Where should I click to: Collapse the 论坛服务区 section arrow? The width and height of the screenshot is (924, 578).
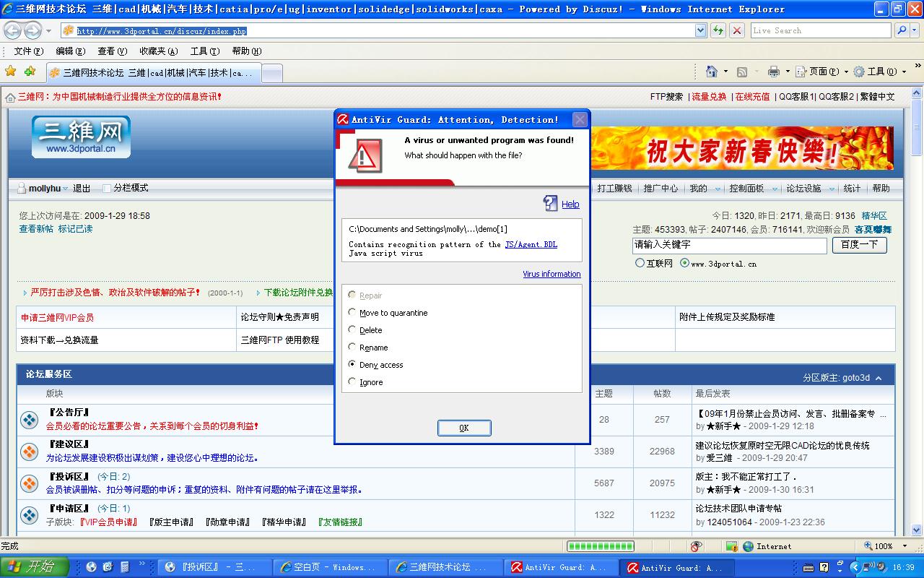tap(880, 378)
